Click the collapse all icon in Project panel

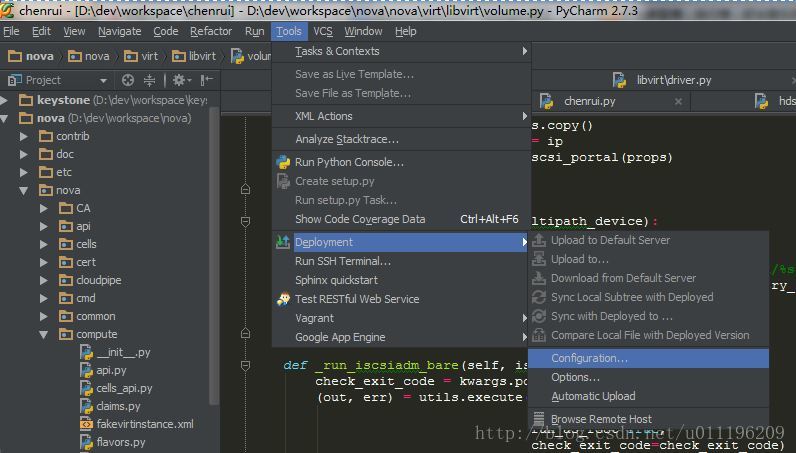tap(149, 80)
